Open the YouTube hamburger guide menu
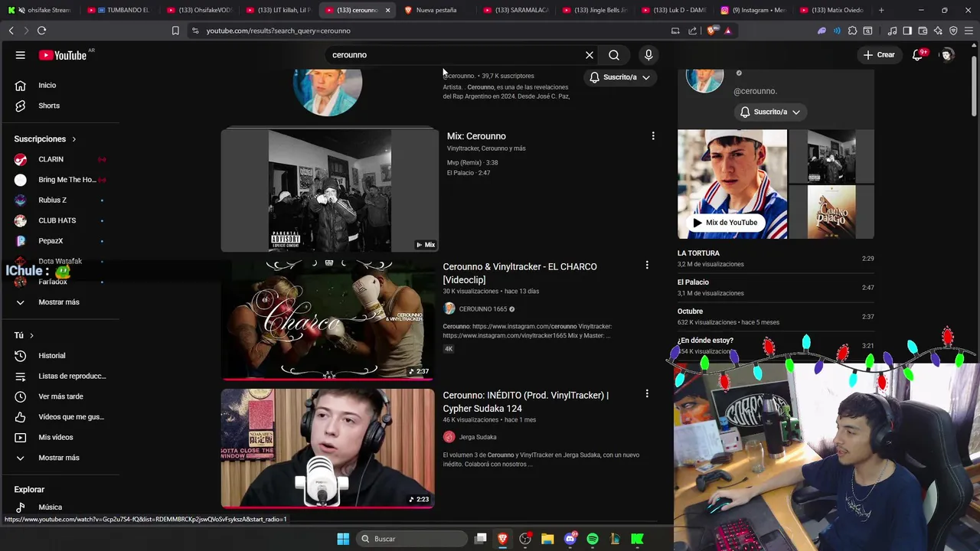Image resolution: width=980 pixels, height=551 pixels. tap(20, 55)
